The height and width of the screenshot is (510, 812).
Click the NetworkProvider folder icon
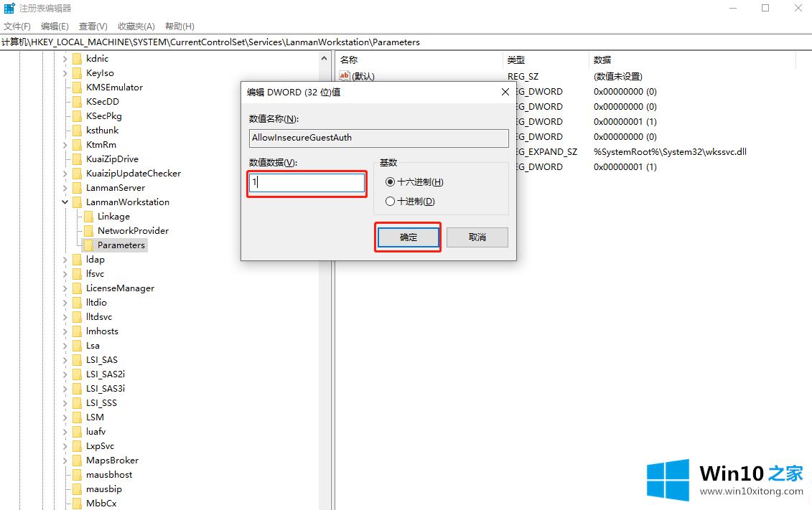tap(88, 231)
